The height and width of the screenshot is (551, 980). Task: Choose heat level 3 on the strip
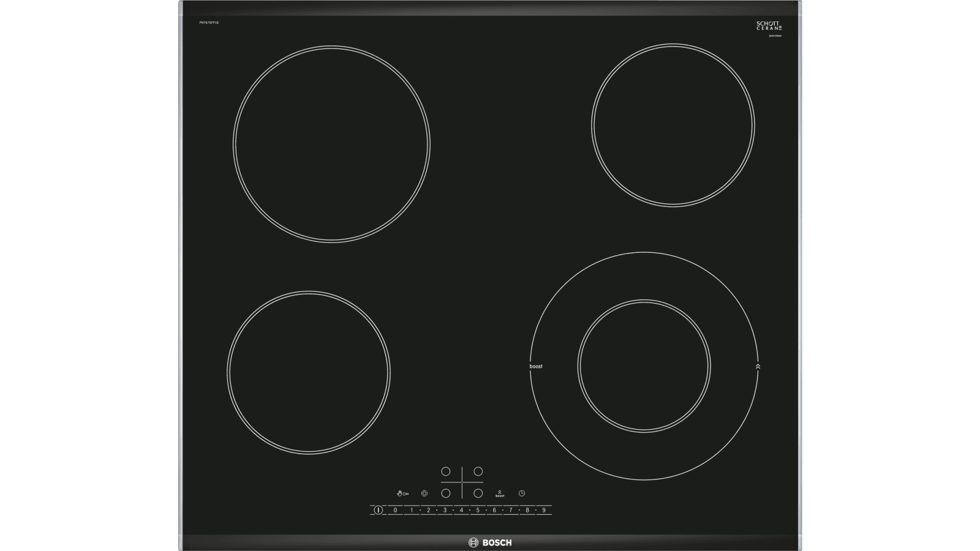pos(445,510)
